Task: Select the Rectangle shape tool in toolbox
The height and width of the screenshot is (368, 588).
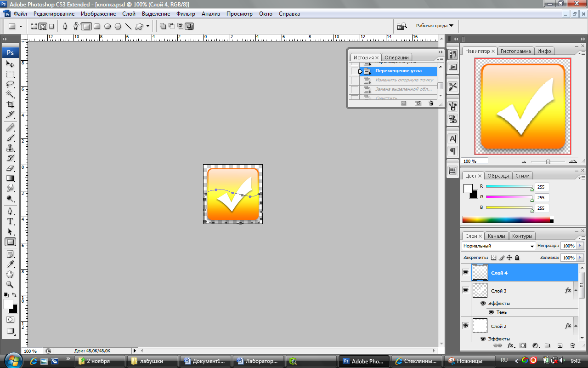Action: pyautogui.click(x=10, y=242)
